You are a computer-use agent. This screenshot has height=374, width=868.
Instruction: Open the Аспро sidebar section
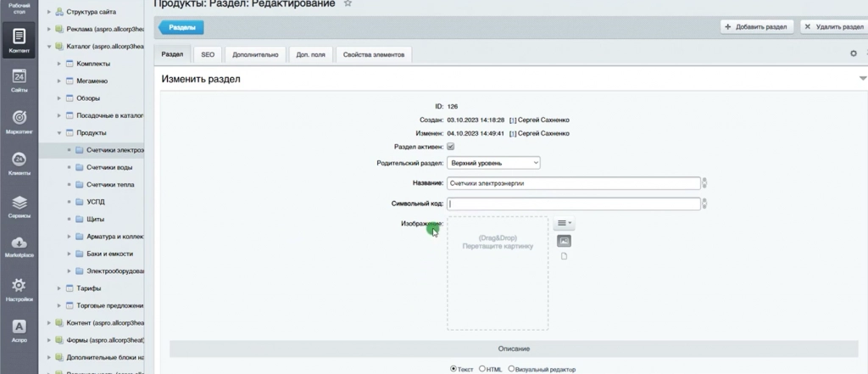coord(19,331)
